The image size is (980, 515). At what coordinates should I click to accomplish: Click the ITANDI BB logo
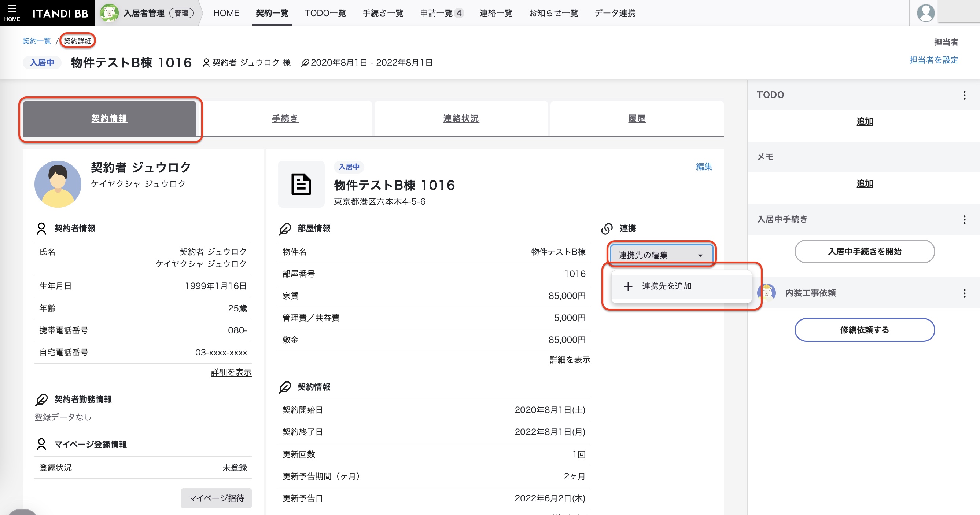pos(60,13)
